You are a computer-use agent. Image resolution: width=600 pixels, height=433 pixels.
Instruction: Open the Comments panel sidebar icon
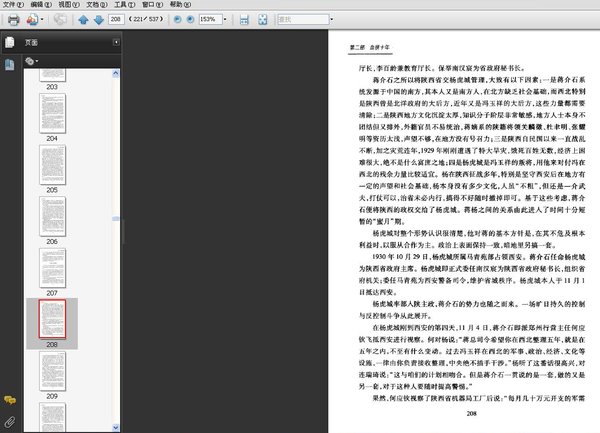point(9,400)
